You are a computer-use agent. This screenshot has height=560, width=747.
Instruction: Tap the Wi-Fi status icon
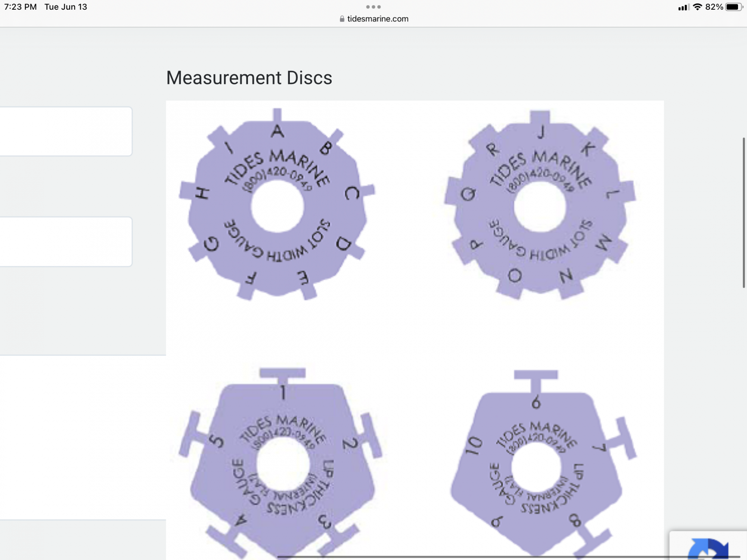(x=697, y=7)
